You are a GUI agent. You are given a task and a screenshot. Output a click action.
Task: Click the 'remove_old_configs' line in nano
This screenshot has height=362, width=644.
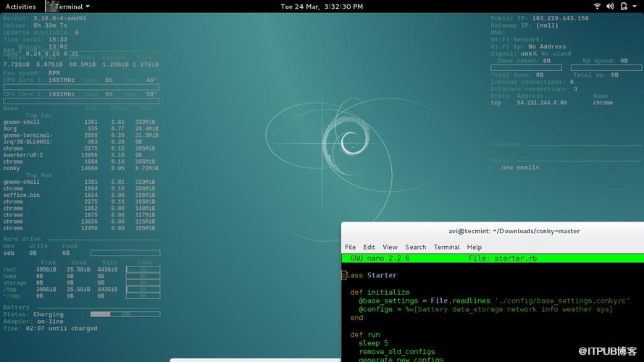pos(397,352)
